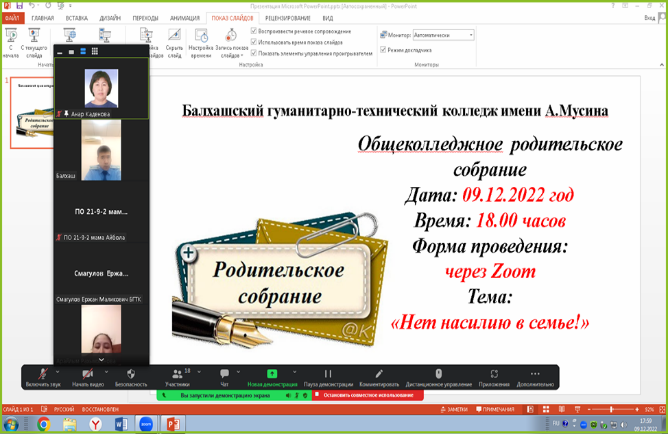Minimize the Zoom video panel strip
The height and width of the screenshot is (434, 668).
(60, 52)
